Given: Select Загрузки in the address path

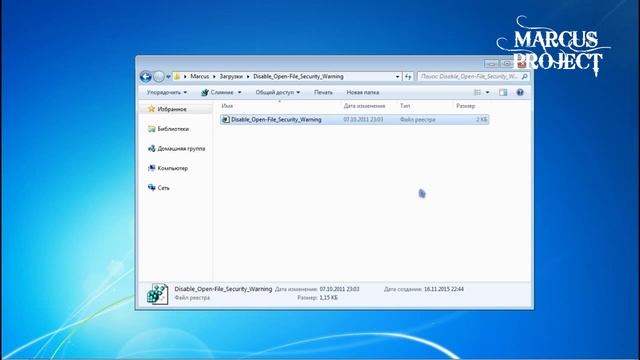Looking at the screenshot, I should 231,76.
